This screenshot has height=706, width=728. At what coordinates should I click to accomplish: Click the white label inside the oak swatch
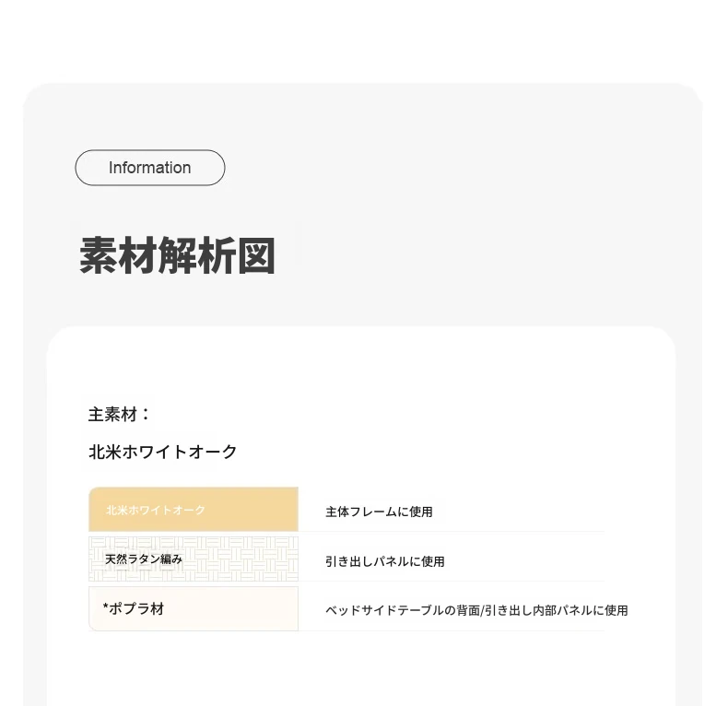coord(156,510)
